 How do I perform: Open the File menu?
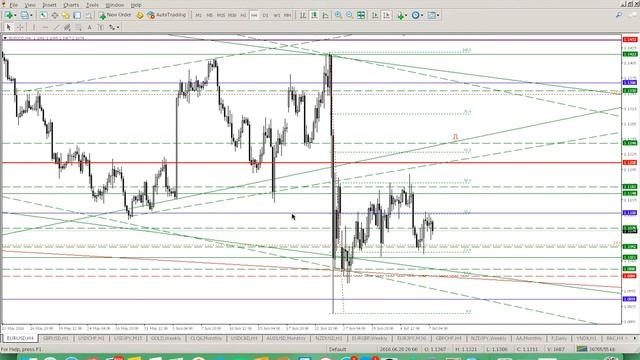tap(13, 5)
